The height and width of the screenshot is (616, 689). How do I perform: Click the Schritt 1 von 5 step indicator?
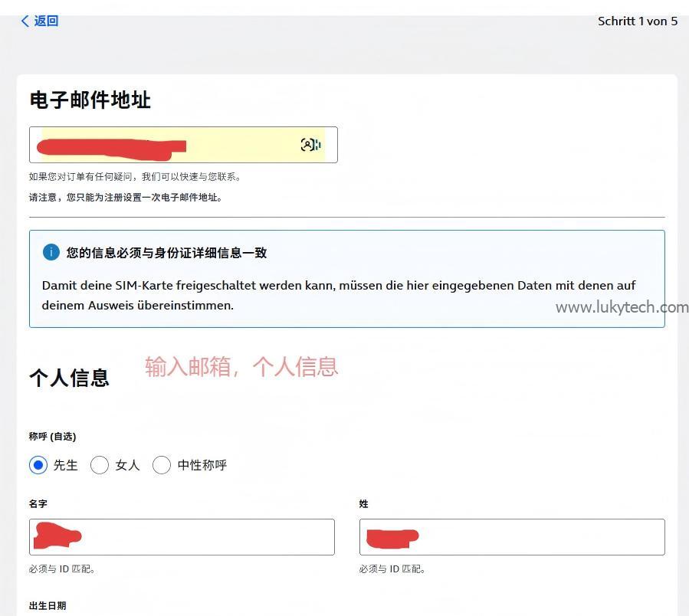(x=637, y=21)
